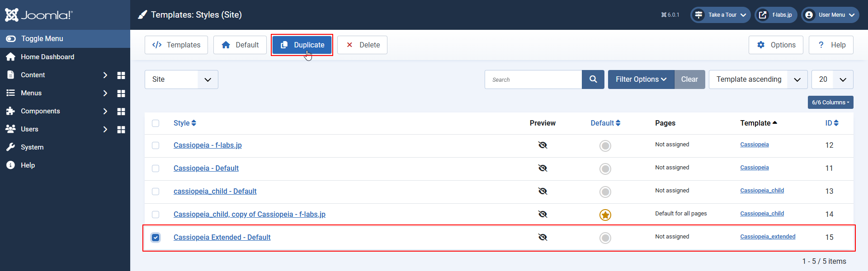This screenshot has width=868, height=271.
Task: Click the Joomla logo in the header
Action: [38, 15]
